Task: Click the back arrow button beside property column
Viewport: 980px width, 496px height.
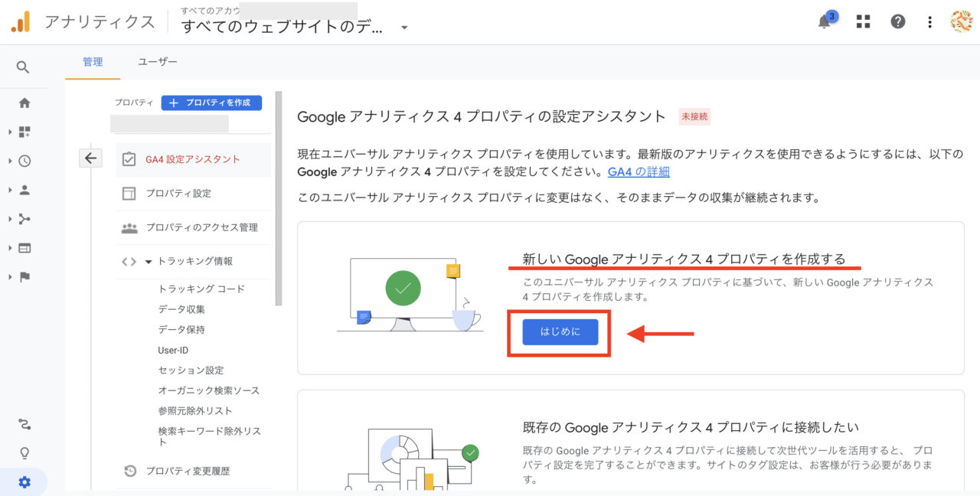Action: coord(90,158)
